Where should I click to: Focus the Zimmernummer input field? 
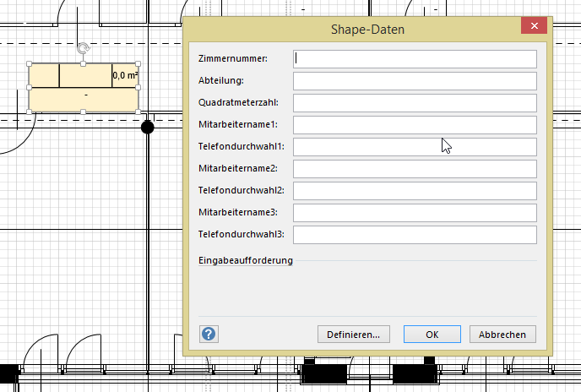coord(415,59)
